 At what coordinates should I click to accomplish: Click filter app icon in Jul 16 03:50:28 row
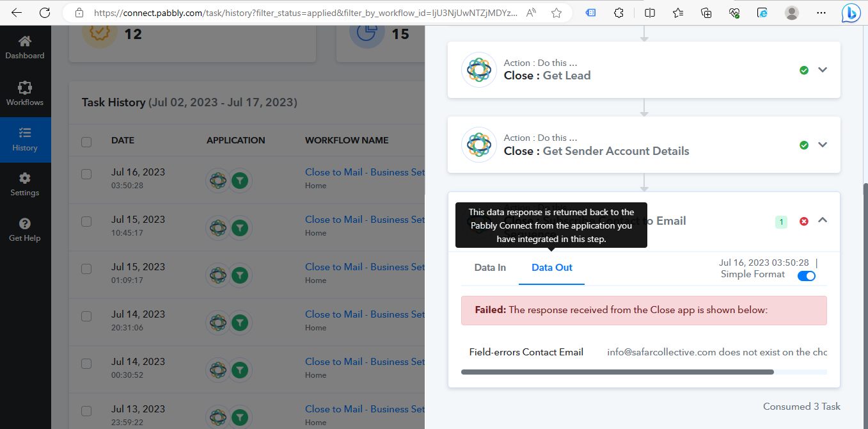pyautogui.click(x=240, y=181)
